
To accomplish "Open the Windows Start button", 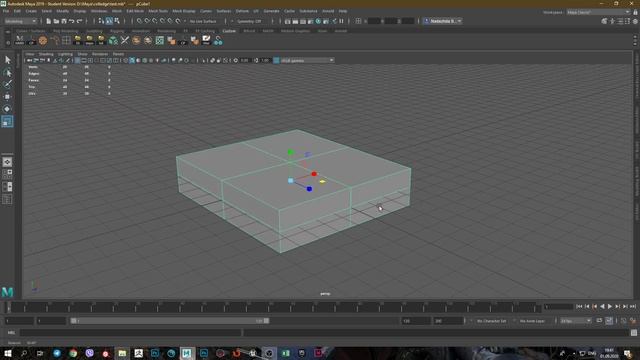I will (7, 353).
